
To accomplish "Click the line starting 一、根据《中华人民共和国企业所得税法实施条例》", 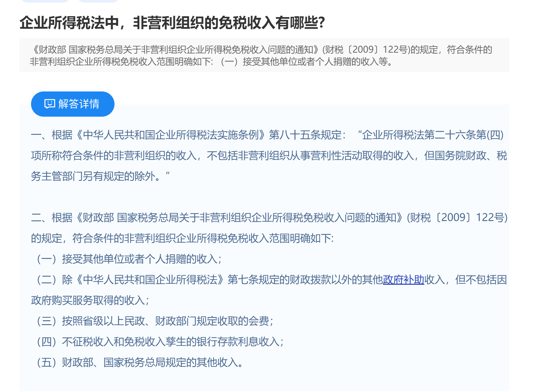I will [267, 135].
